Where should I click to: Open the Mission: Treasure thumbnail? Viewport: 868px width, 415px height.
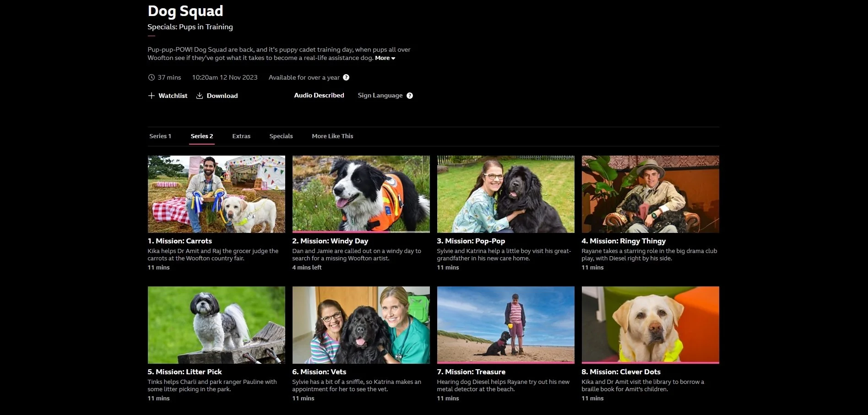click(x=506, y=325)
